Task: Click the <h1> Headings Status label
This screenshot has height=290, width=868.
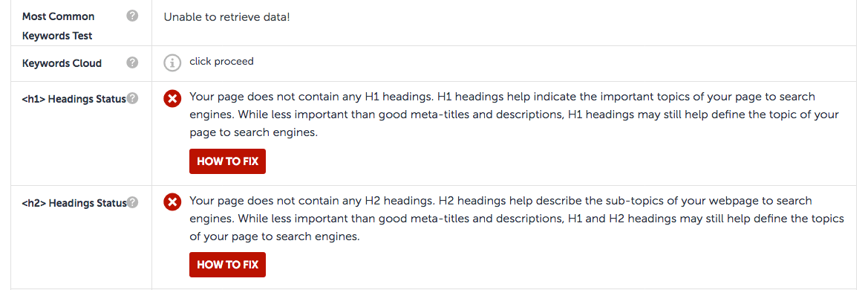Action: point(74,100)
